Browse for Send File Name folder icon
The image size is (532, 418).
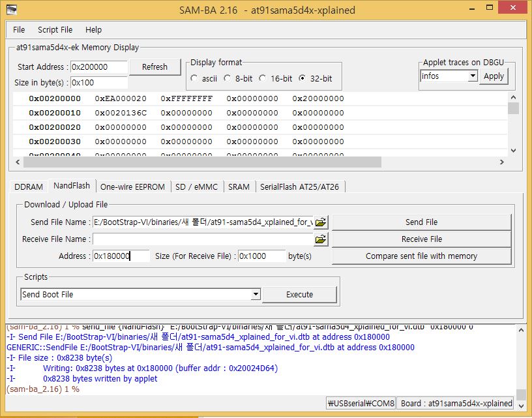click(x=321, y=222)
